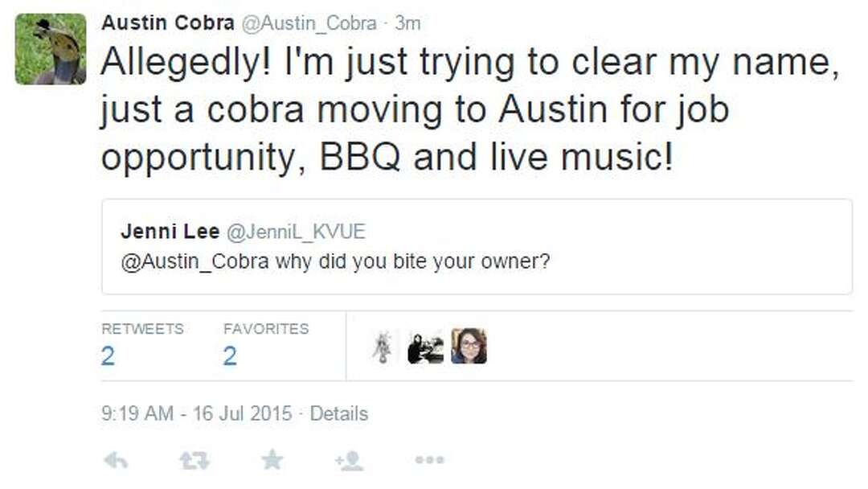Image resolution: width=868 pixels, height=489 pixels.
Task: Click the reply arrow icon
Action: tap(117, 459)
